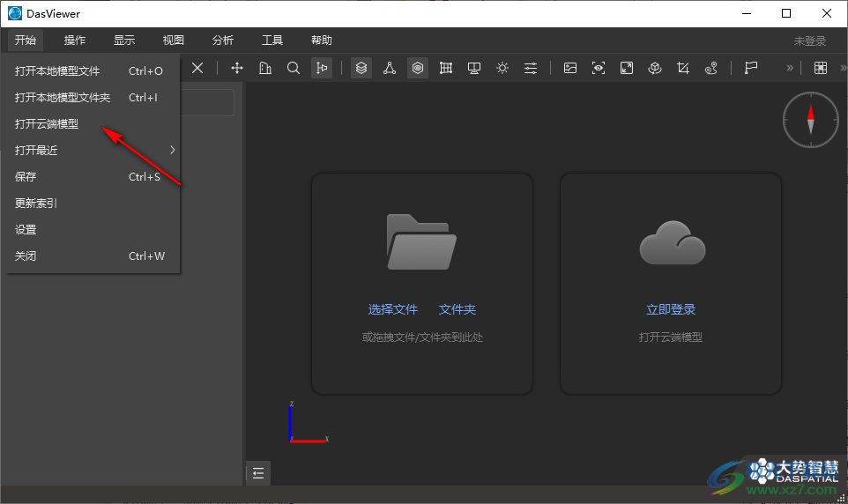This screenshot has width=848, height=504.
Task: Click the 未登录 account status
Action: pos(809,41)
